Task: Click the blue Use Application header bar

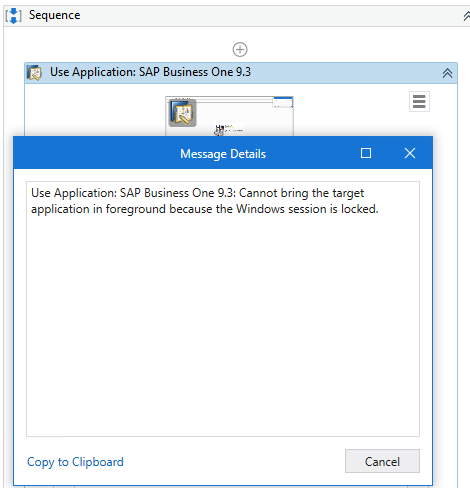Action: [x=241, y=73]
